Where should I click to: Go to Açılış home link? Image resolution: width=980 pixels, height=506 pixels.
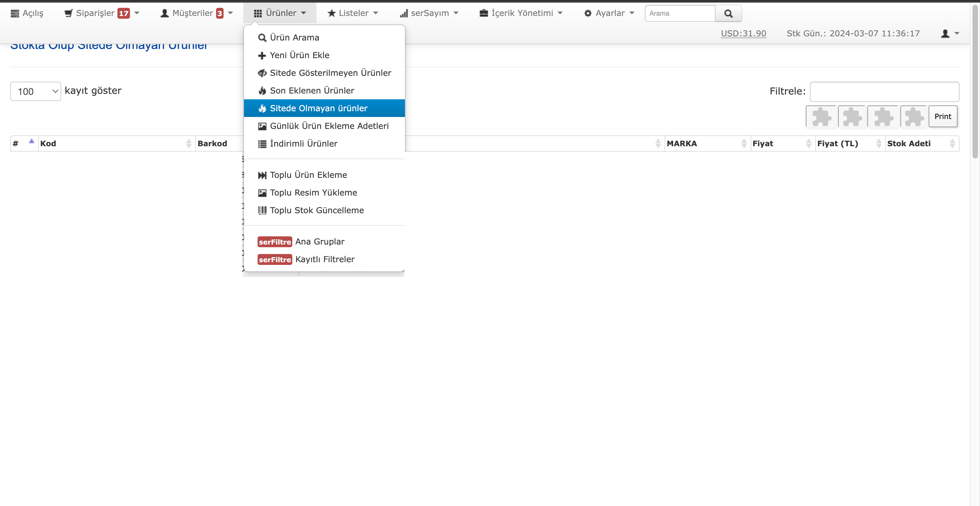(x=27, y=13)
